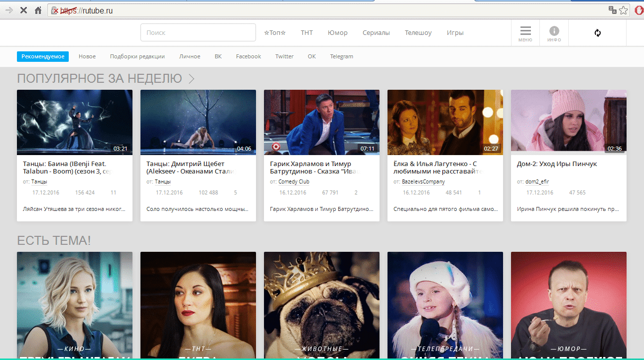Click description Соло получилось настолько мощны
The image size is (644, 360).
(197, 209)
